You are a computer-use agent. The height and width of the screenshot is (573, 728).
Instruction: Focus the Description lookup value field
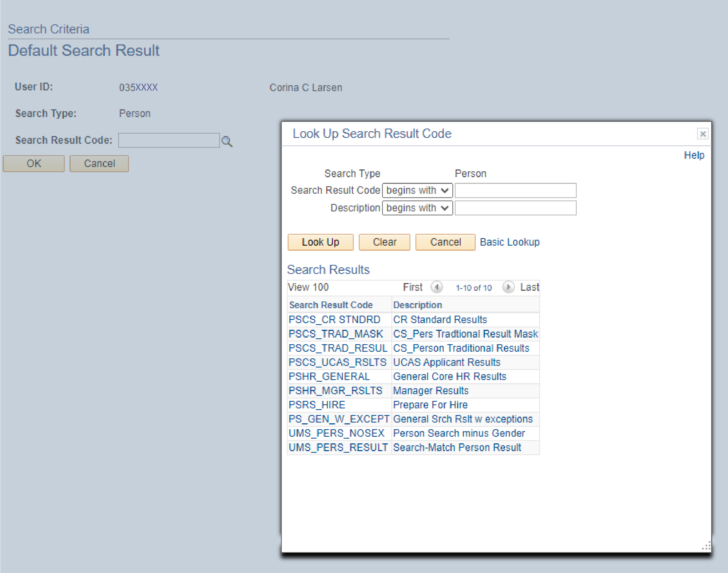pyautogui.click(x=515, y=208)
